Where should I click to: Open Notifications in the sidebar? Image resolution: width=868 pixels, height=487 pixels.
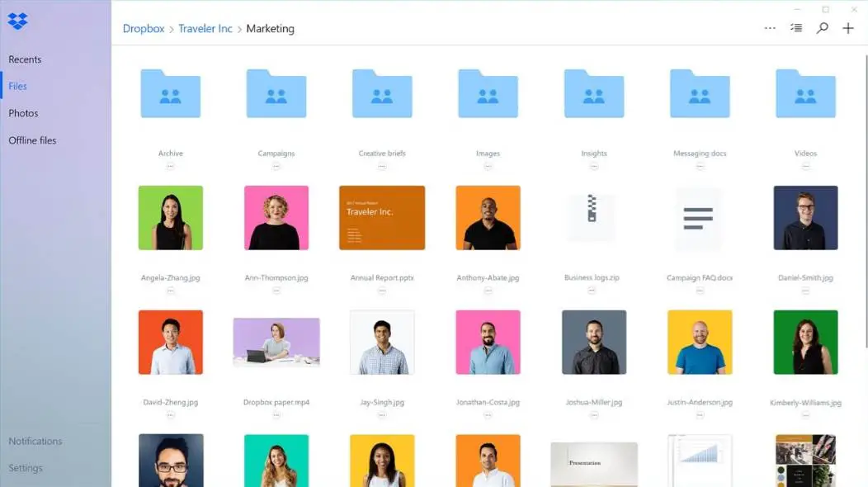click(35, 441)
